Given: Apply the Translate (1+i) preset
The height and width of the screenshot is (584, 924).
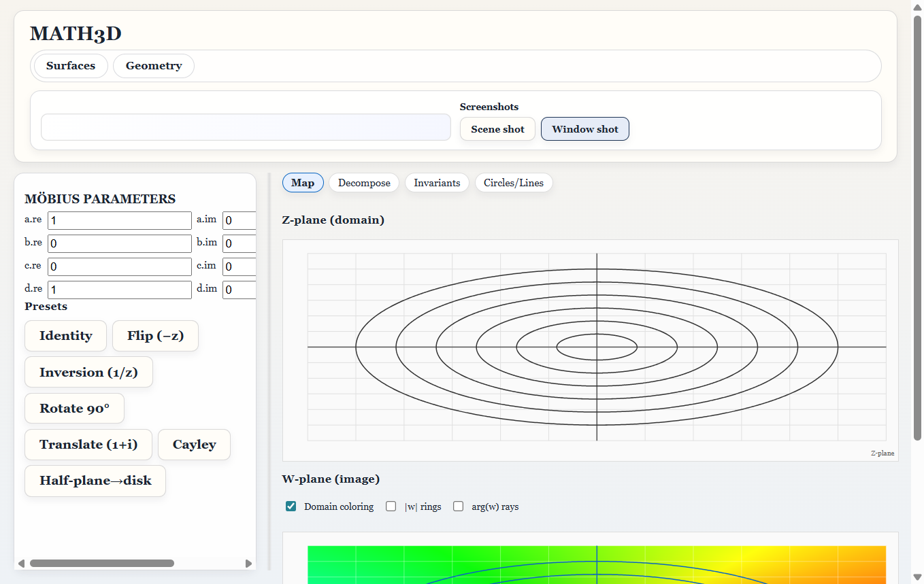Looking at the screenshot, I should coord(88,445).
